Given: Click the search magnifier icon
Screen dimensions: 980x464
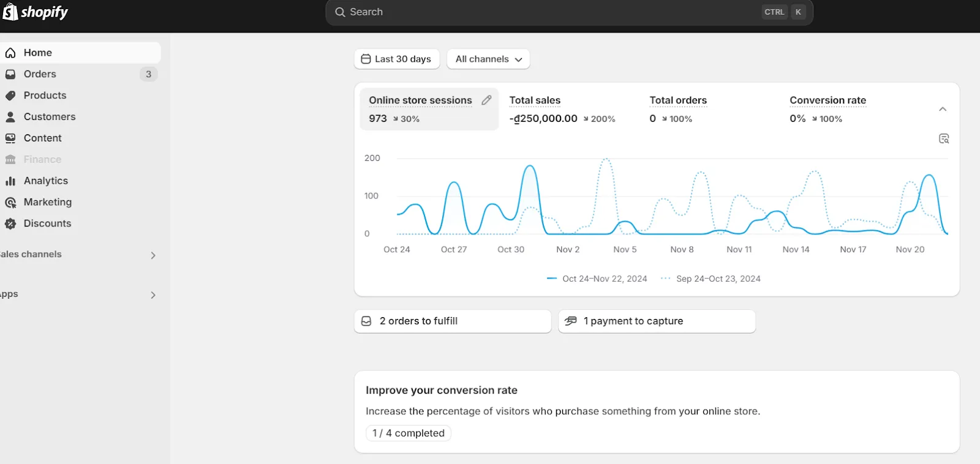Looking at the screenshot, I should coord(340,12).
